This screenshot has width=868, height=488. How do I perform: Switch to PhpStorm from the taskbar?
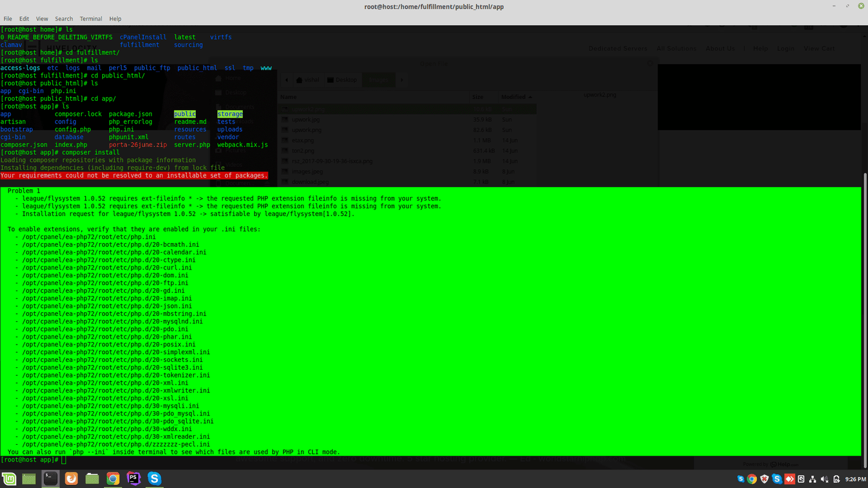click(x=133, y=478)
